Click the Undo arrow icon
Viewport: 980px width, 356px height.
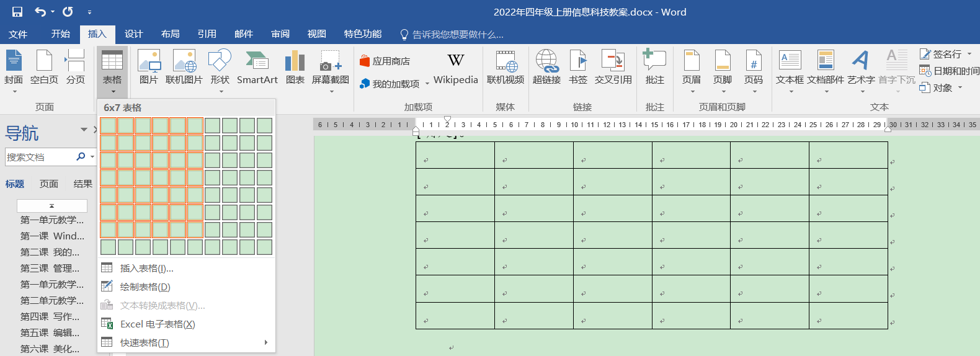pyautogui.click(x=40, y=12)
